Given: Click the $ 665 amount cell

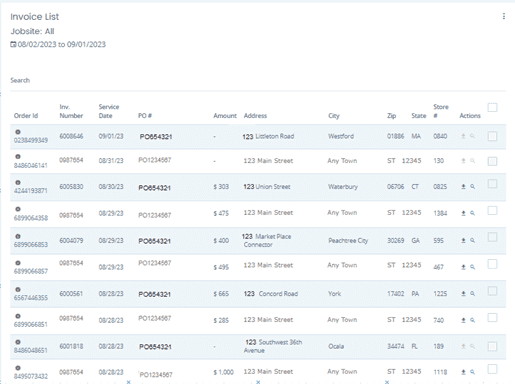Looking at the screenshot, I should [221, 294].
